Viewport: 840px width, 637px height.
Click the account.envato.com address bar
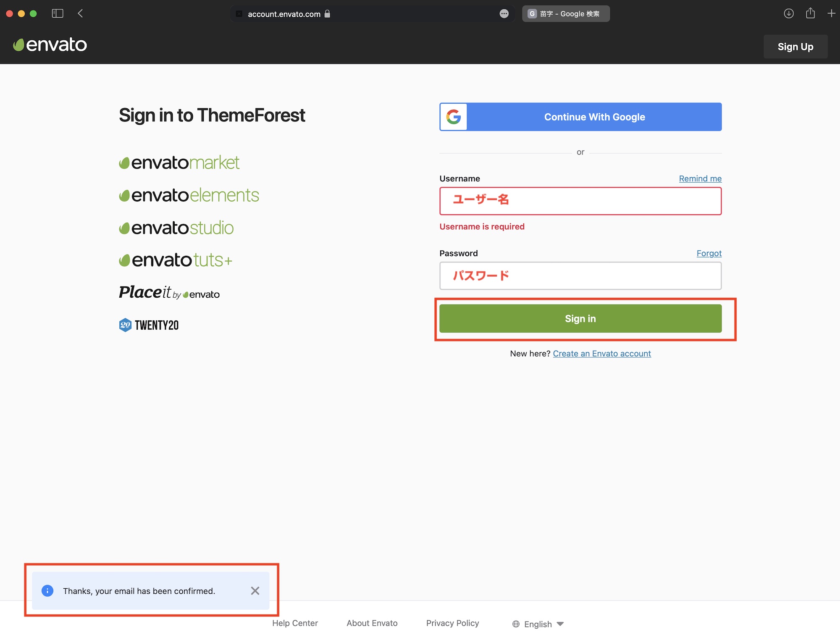(284, 14)
